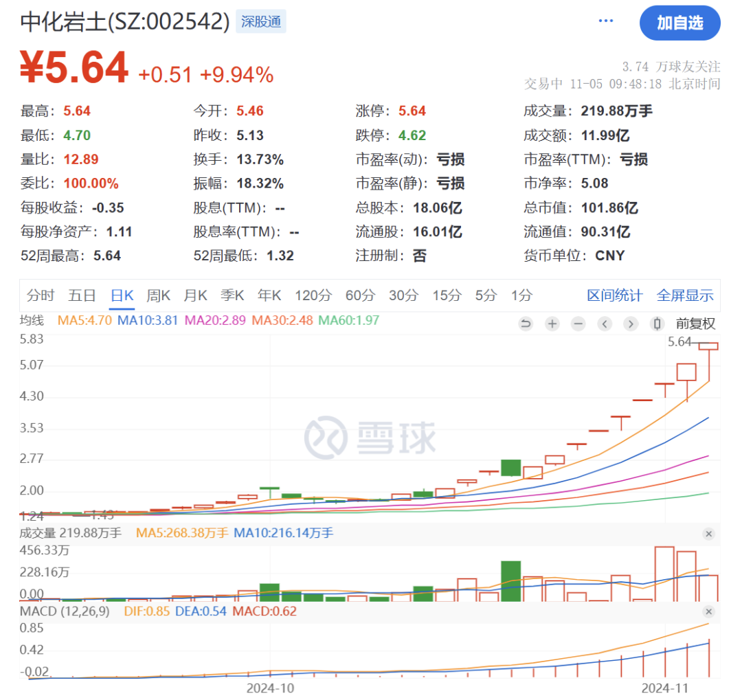Click the 2024-10 date axis label
This screenshot has height=700, width=742.
pyautogui.click(x=270, y=688)
